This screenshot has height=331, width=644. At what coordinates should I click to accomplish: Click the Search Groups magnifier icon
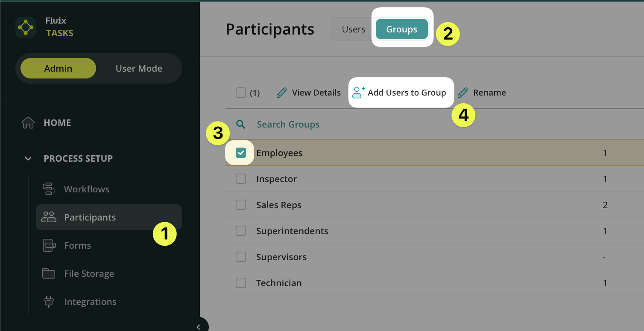pyautogui.click(x=241, y=125)
